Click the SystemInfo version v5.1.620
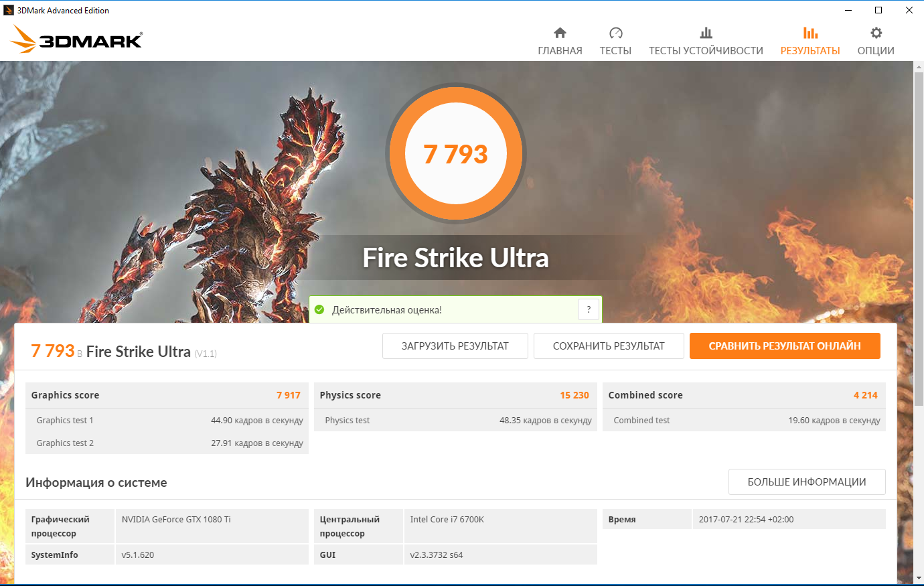This screenshot has width=924, height=586. pyautogui.click(x=138, y=555)
